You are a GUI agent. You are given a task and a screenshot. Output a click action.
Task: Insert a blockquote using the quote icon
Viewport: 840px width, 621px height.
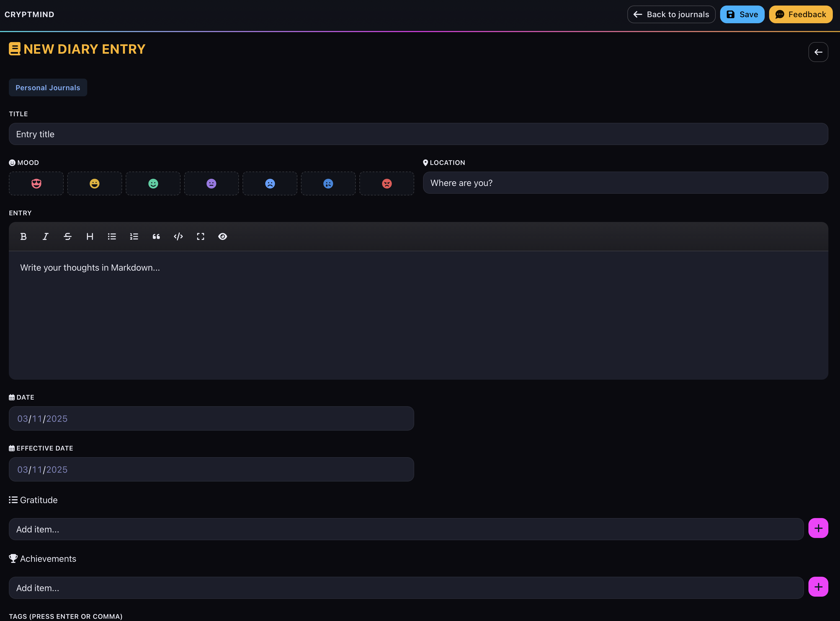tap(156, 236)
